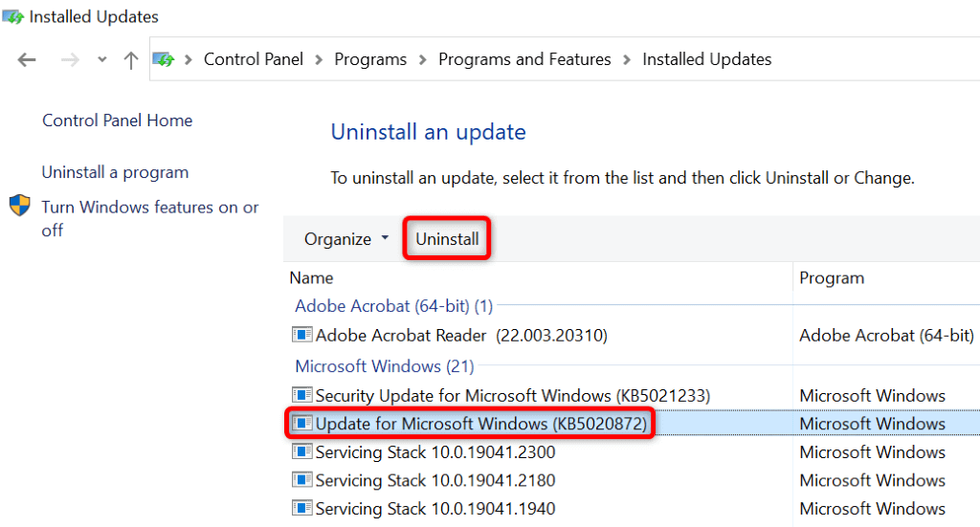Click the Servicing Stack 10.0.19041.2300 icon
Viewport: 980px width, 527px height.
click(x=303, y=451)
